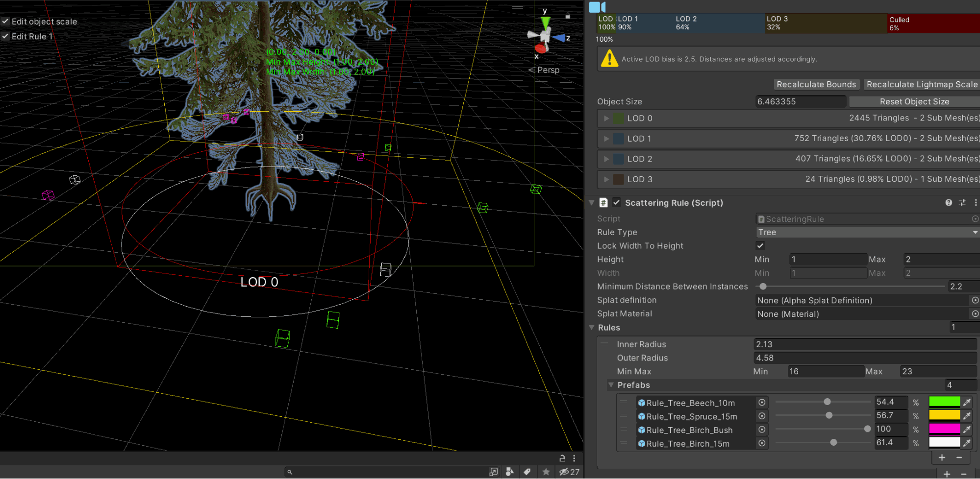
Task: Open object picker for Rule_Tree_Spruce_15m
Action: click(x=762, y=416)
